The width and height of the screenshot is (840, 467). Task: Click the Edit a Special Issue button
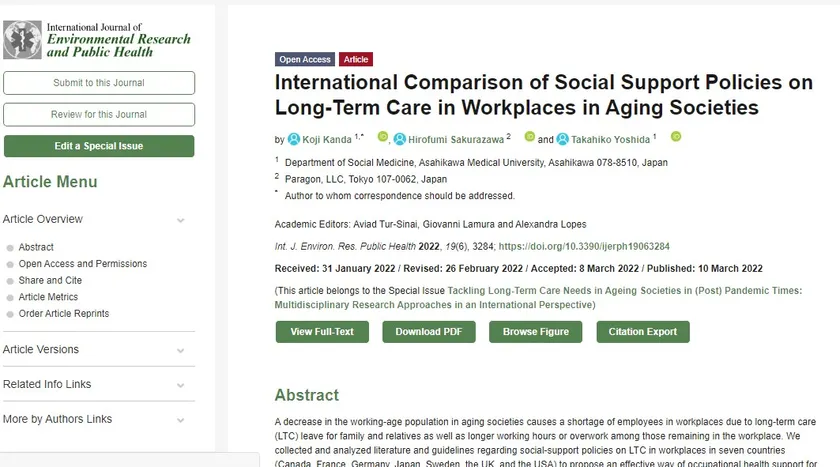point(99,146)
